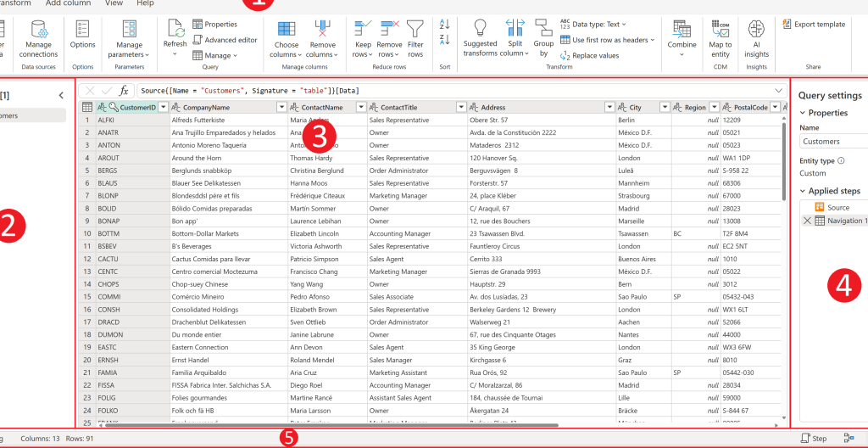This screenshot has width=868, height=448.
Task: Open the Advanced editor
Action: coord(225,40)
